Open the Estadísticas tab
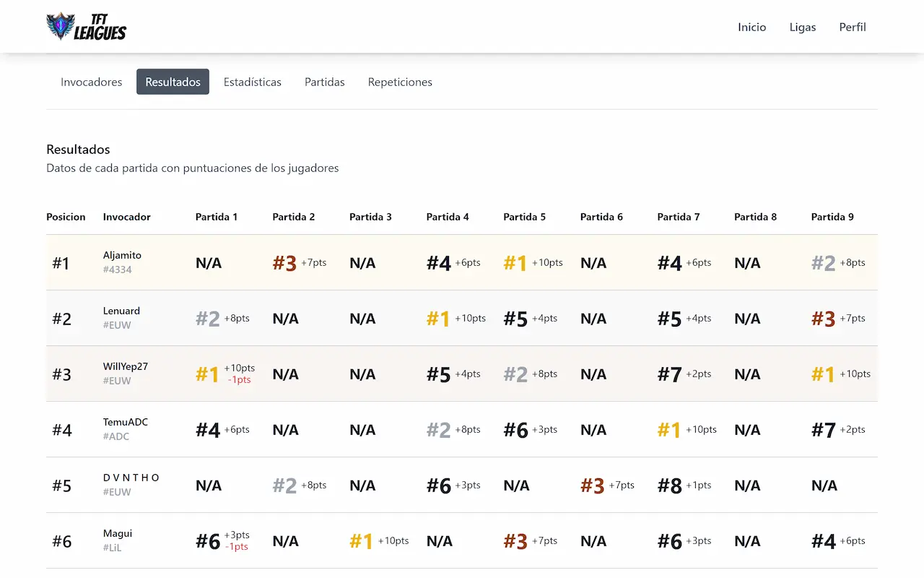The image size is (924, 578). 253,82
